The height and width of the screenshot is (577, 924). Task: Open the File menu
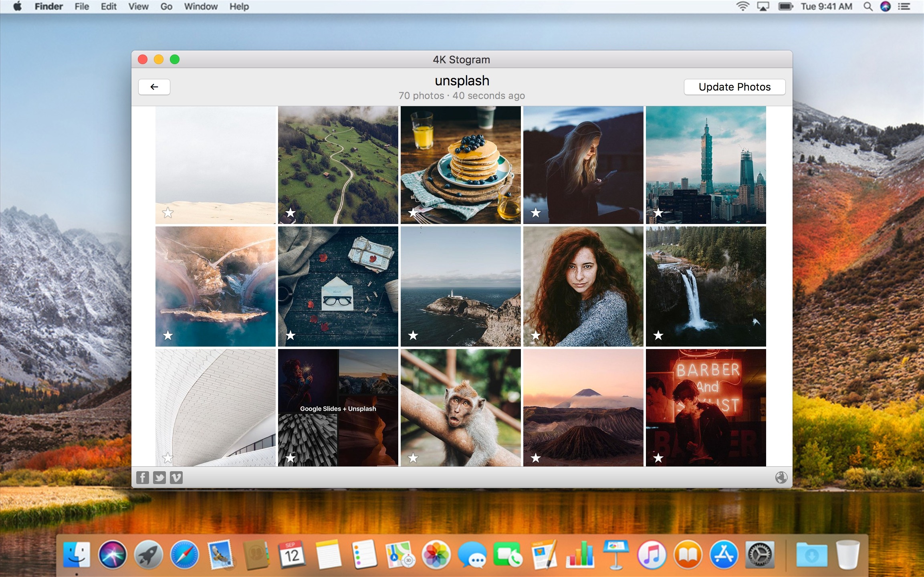[x=82, y=6]
